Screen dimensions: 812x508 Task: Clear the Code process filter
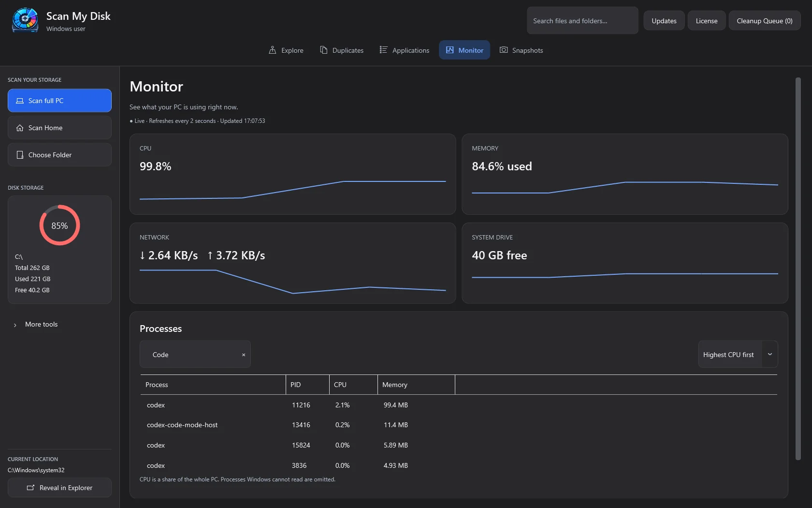[244, 355]
